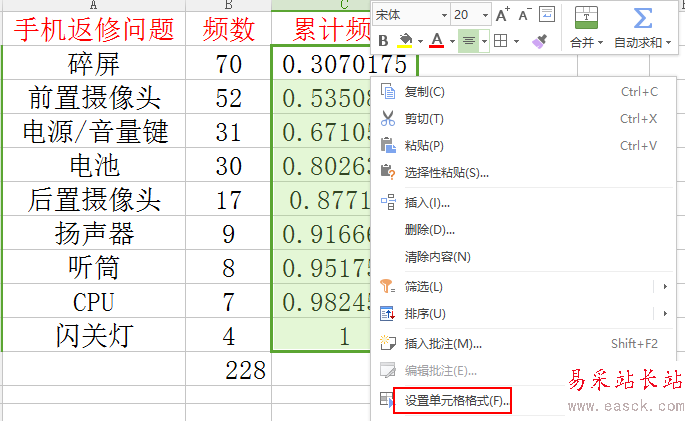Select the frequency cell in the CPU row
Image resolution: width=685 pixels, height=421 pixels.
click(228, 301)
